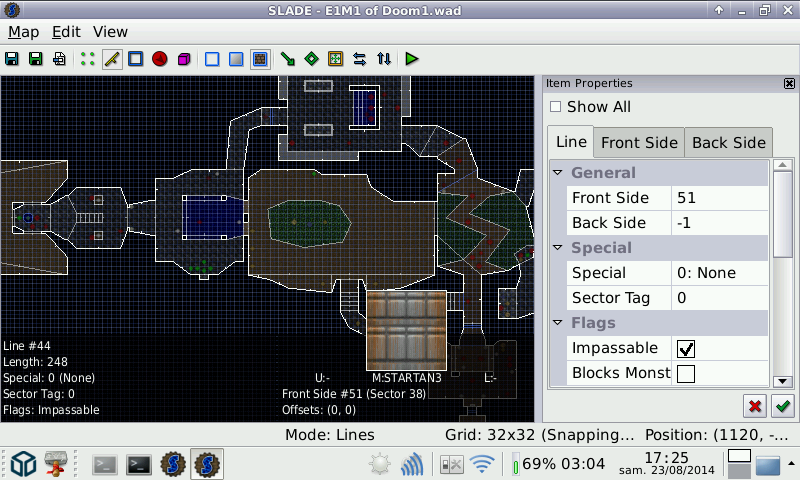Click the Sector Tag value field

(720, 298)
